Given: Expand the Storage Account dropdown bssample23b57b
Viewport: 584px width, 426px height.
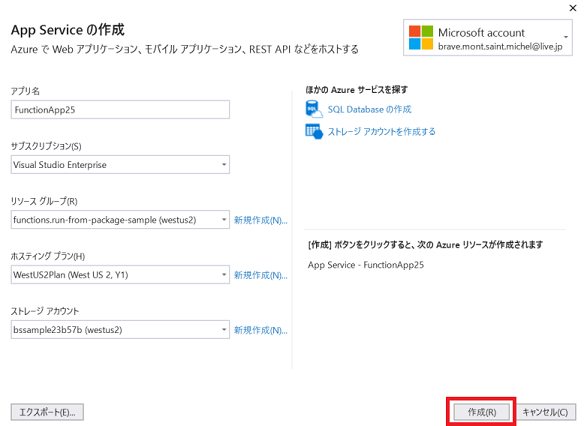Looking at the screenshot, I should (120, 330).
